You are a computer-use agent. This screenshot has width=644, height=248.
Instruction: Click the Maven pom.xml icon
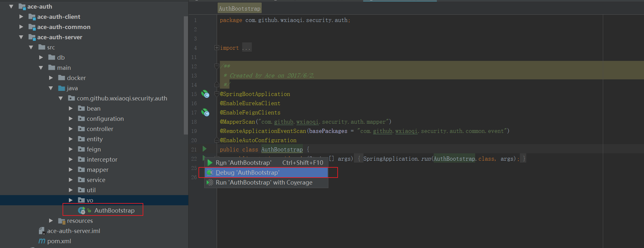(42, 241)
